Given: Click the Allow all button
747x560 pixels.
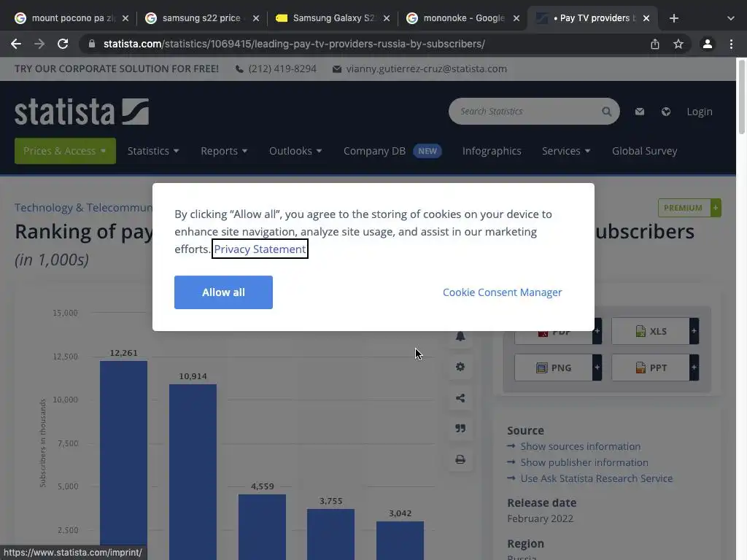Looking at the screenshot, I should pyautogui.click(x=223, y=292).
